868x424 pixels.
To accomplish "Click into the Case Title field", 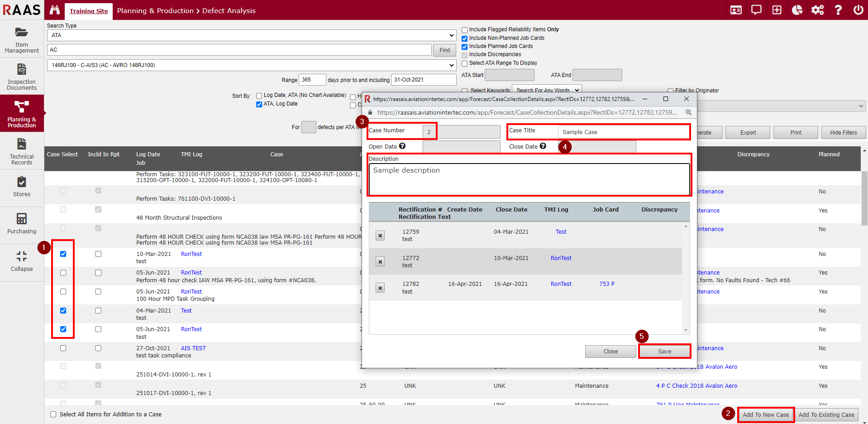I will (623, 132).
